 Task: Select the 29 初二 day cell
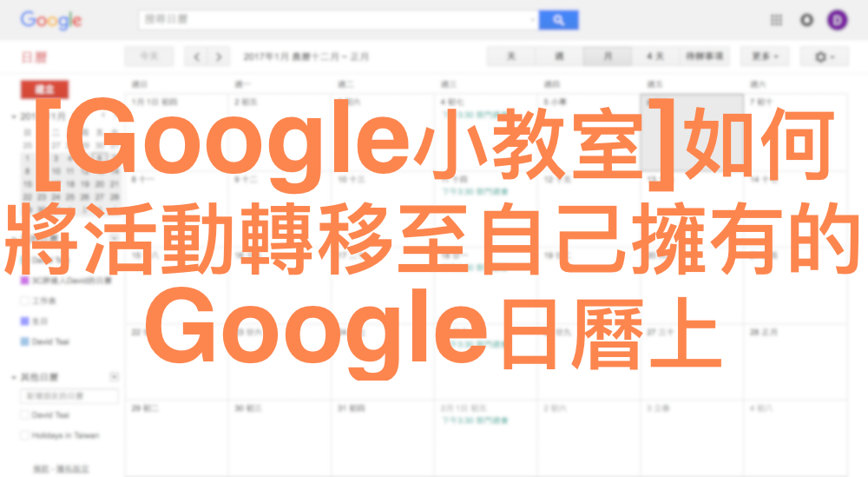(176, 438)
